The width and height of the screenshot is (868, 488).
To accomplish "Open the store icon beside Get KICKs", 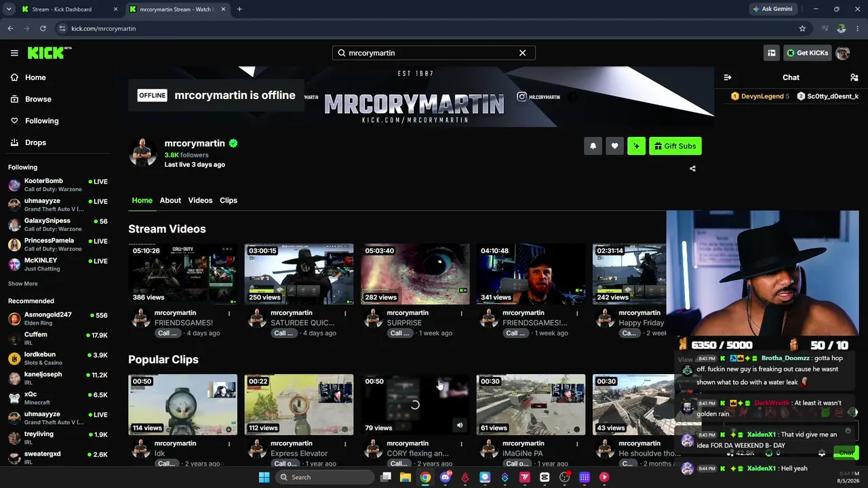I will (x=771, y=53).
